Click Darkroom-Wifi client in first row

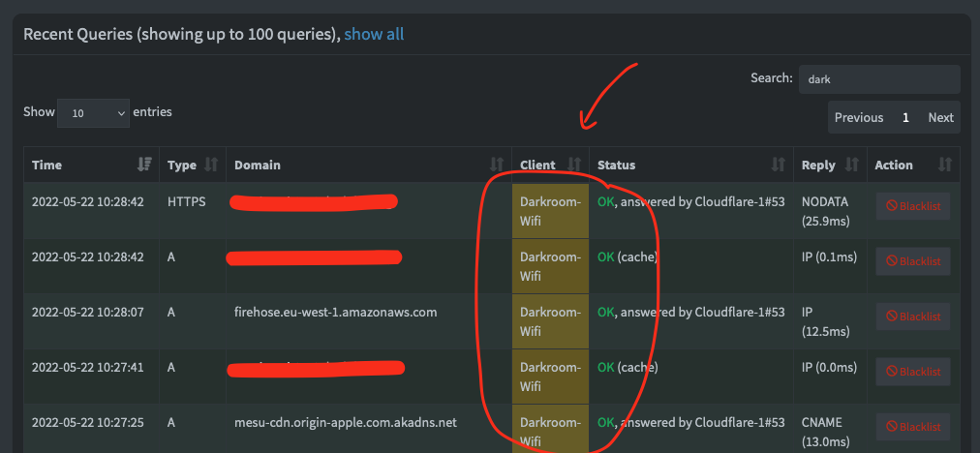point(550,211)
